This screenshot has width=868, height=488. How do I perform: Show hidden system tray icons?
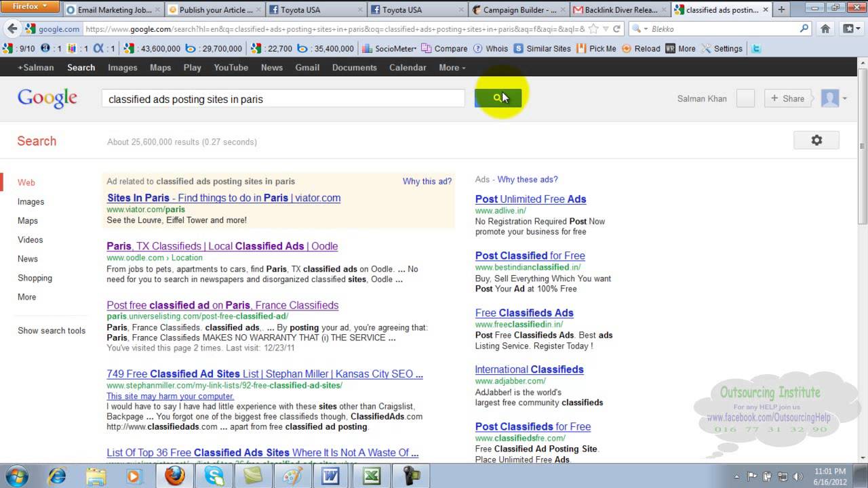coord(736,476)
